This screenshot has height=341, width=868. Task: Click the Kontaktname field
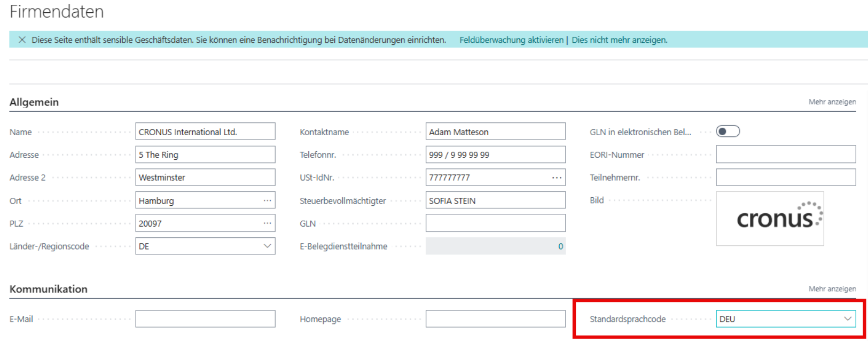tap(495, 131)
